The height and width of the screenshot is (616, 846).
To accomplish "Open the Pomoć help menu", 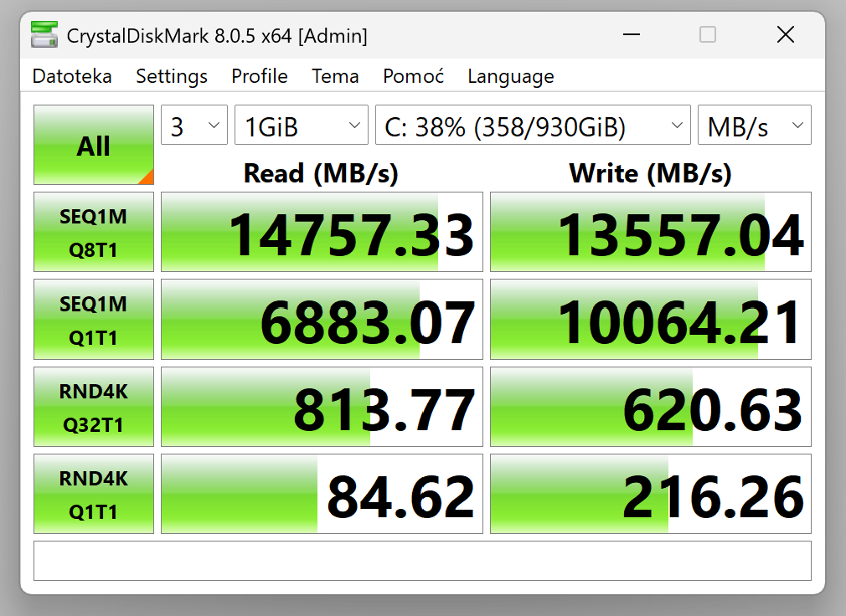I will (x=413, y=76).
